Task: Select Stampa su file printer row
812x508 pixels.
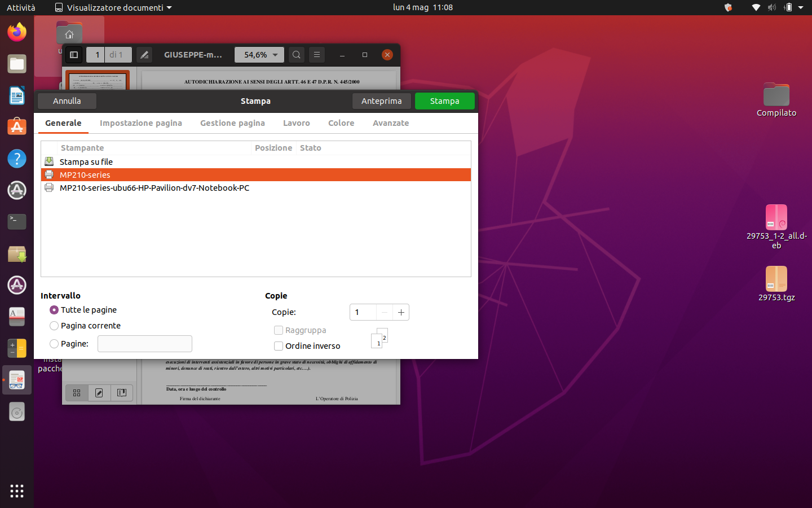Action: 256,161
